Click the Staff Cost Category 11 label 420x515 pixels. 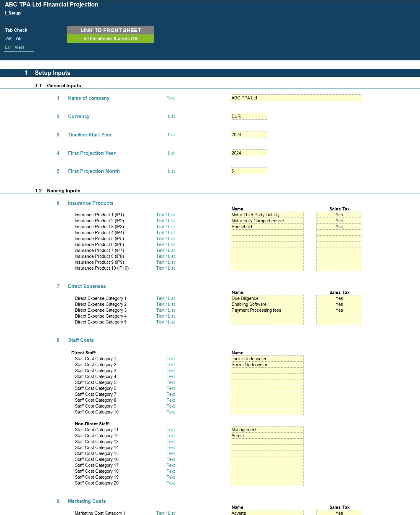coord(96,430)
